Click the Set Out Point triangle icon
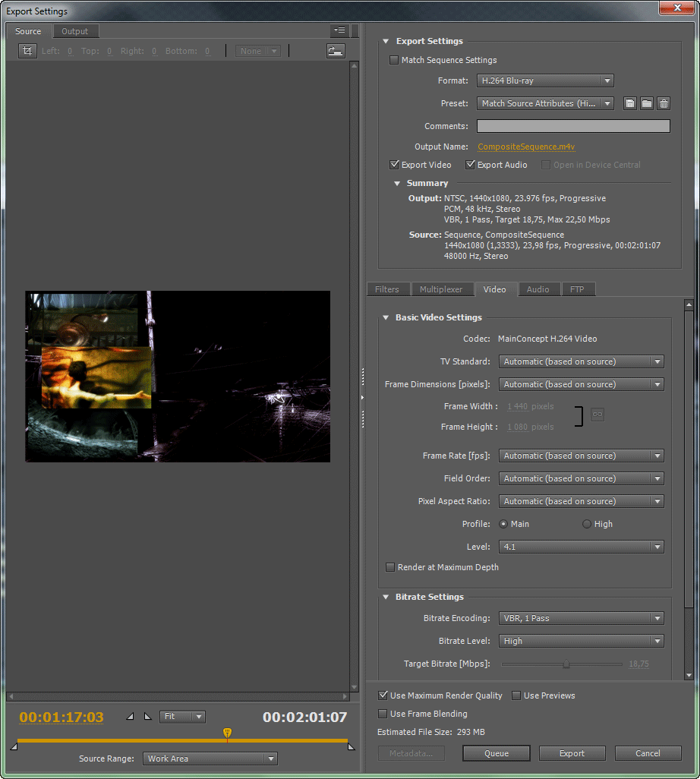This screenshot has height=779, width=700. pyautogui.click(x=147, y=716)
